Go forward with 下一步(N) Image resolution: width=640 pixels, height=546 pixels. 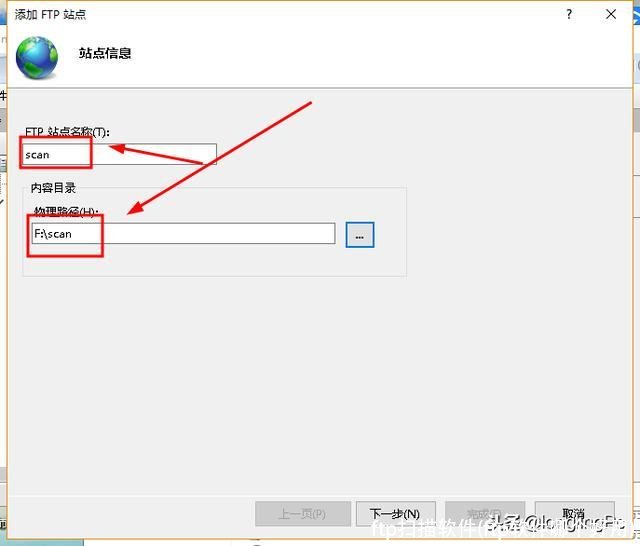(395, 514)
